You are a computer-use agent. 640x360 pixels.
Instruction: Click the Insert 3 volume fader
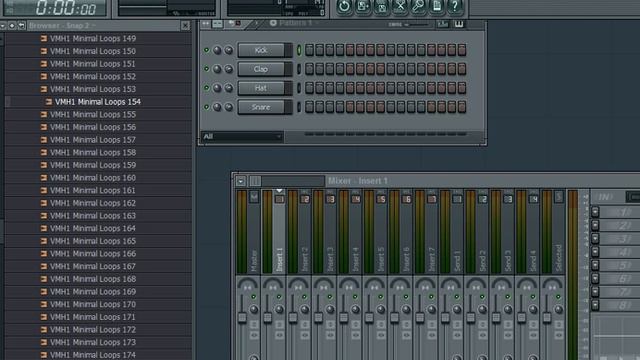click(x=318, y=318)
